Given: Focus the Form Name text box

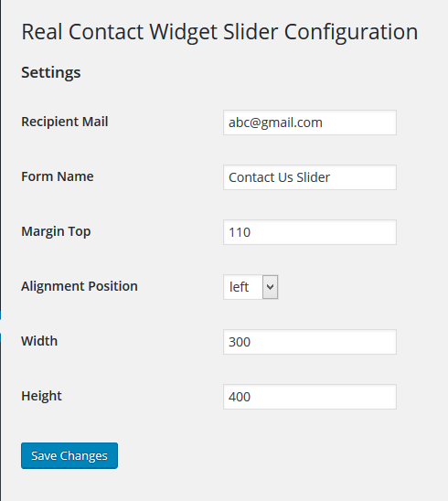Looking at the screenshot, I should tap(310, 177).
